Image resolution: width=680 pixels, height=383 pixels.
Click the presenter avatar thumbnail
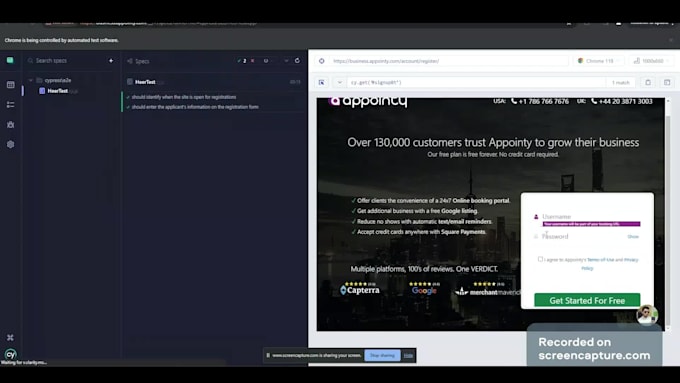647,315
